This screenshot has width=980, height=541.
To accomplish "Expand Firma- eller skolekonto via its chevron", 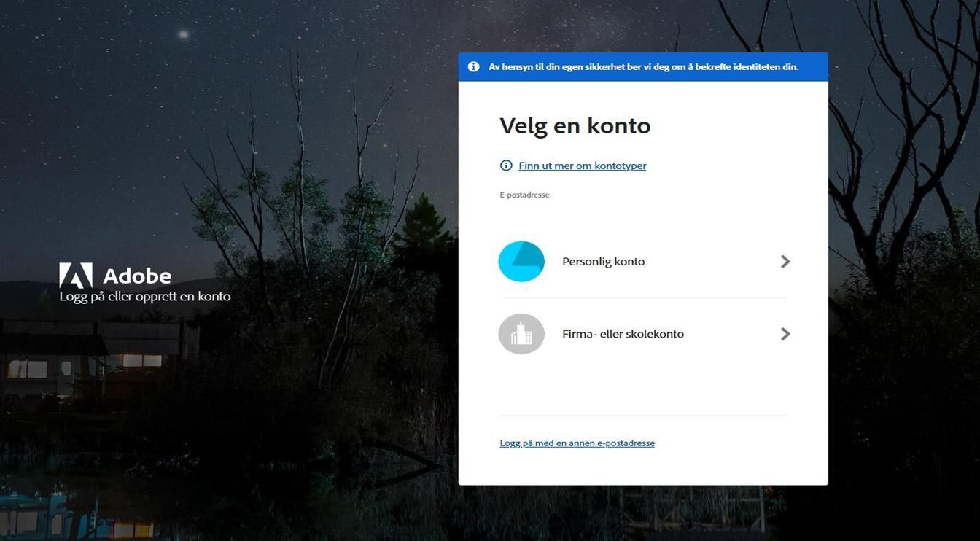I will [785, 333].
